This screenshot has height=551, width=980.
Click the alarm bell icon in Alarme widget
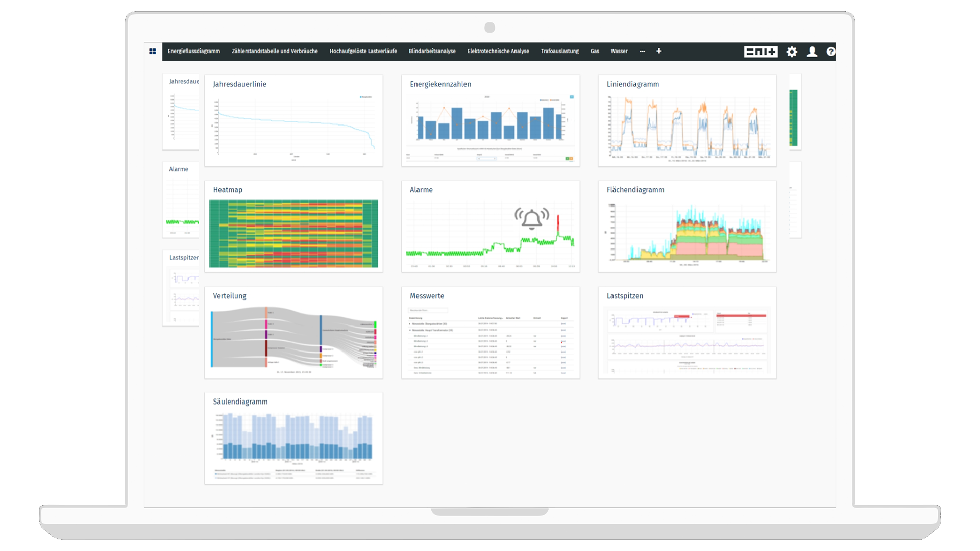click(533, 218)
